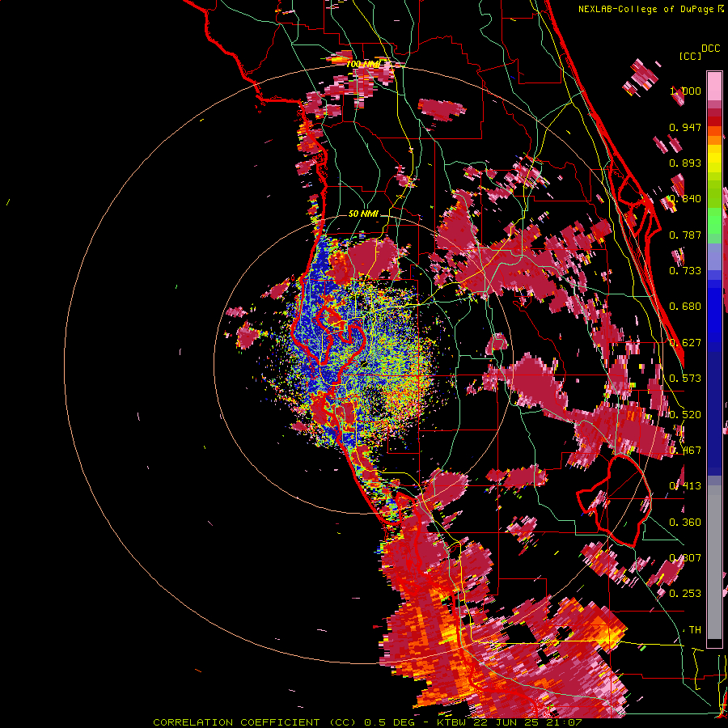Click the 22 JUN 25 date text

coord(508,722)
